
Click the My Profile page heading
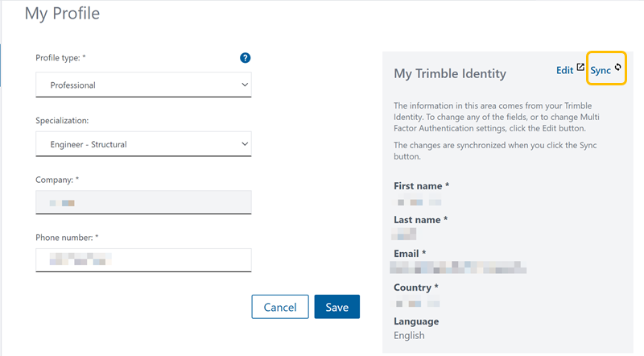62,14
